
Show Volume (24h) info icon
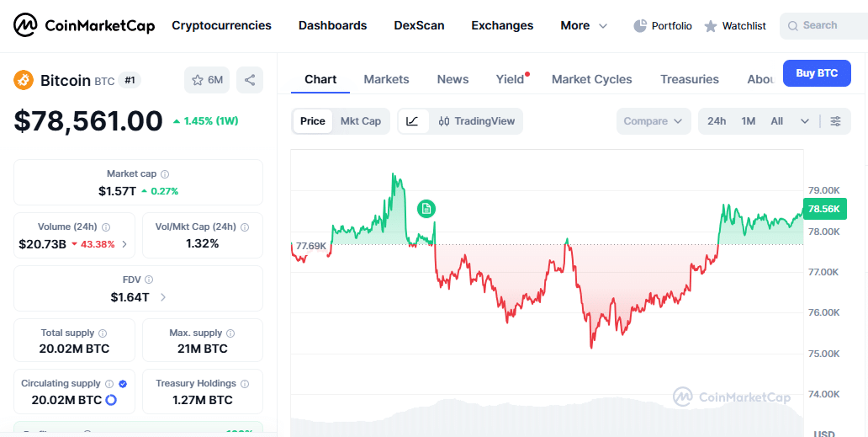pyautogui.click(x=106, y=227)
